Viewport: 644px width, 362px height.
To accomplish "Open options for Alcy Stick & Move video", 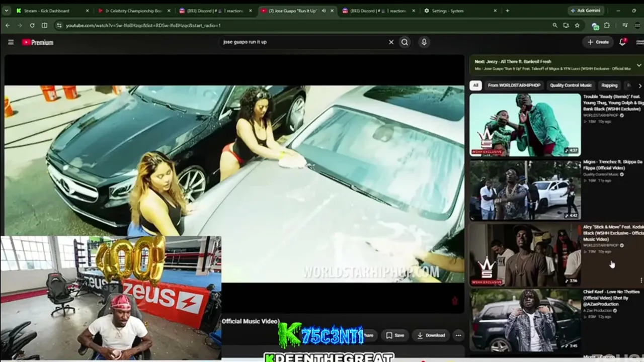I will (641, 280).
